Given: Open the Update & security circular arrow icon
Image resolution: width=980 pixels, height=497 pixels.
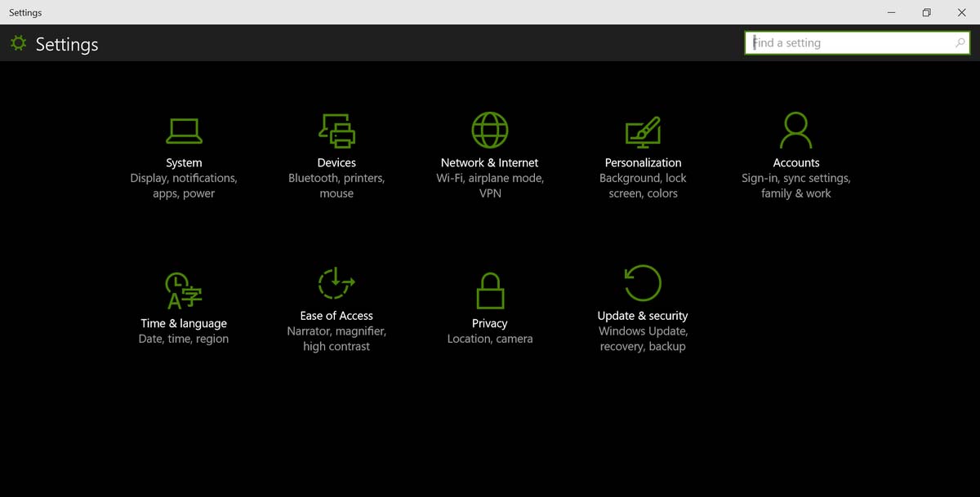Looking at the screenshot, I should click(643, 283).
